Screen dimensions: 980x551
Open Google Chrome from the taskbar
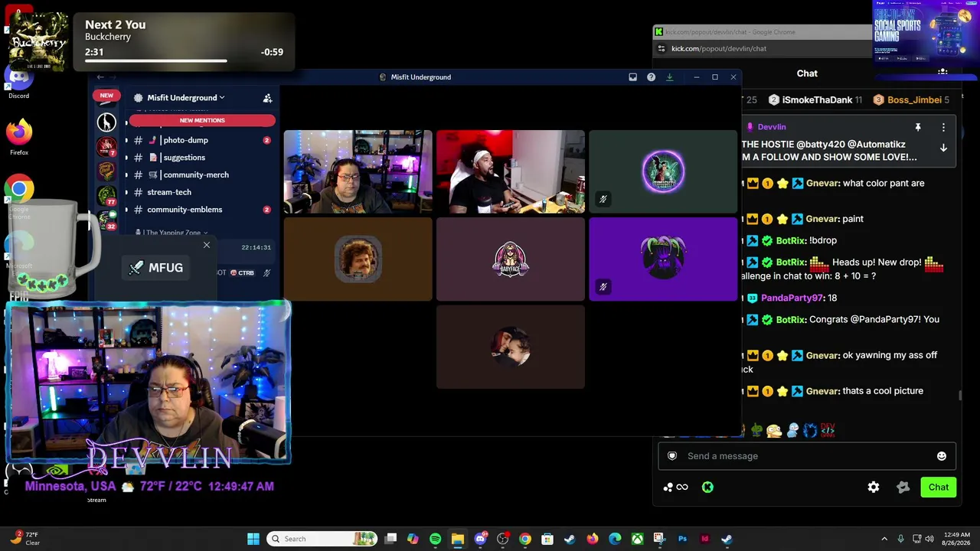(525, 539)
